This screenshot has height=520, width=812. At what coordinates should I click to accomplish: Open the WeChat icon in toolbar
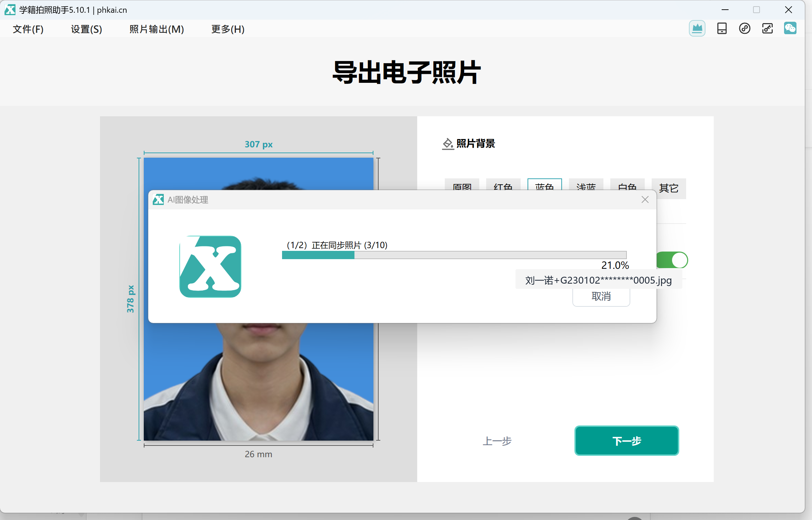point(790,29)
